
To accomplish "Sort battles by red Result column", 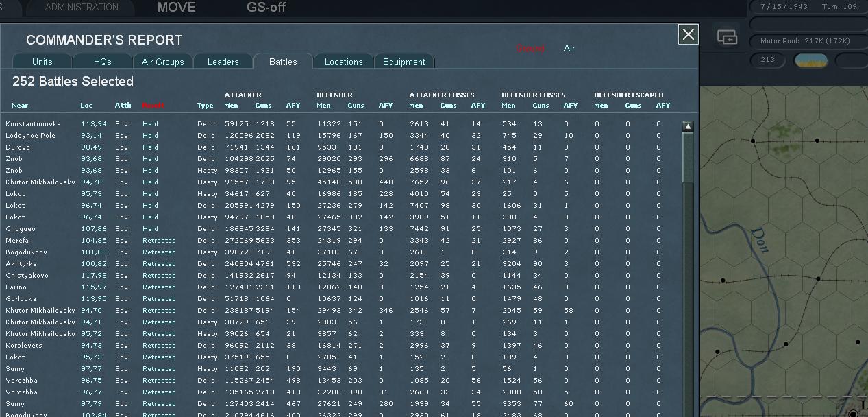I will coord(153,106).
